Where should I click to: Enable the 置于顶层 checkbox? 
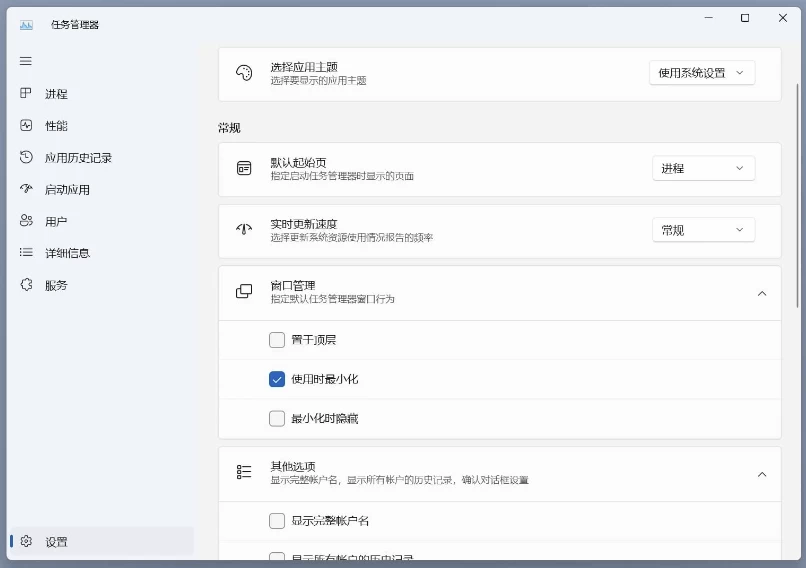(277, 340)
